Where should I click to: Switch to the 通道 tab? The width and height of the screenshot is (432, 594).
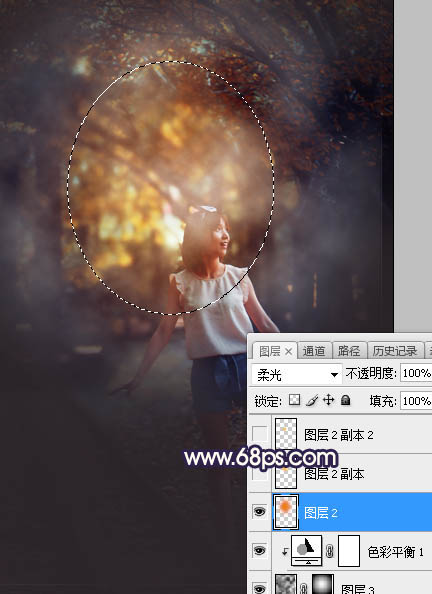[314, 351]
